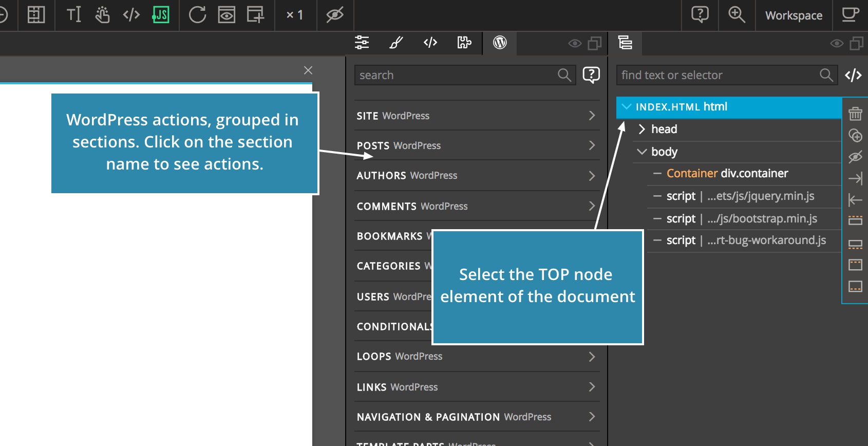Select the jquery.min.js script node
The height and width of the screenshot is (446, 868).
740,196
